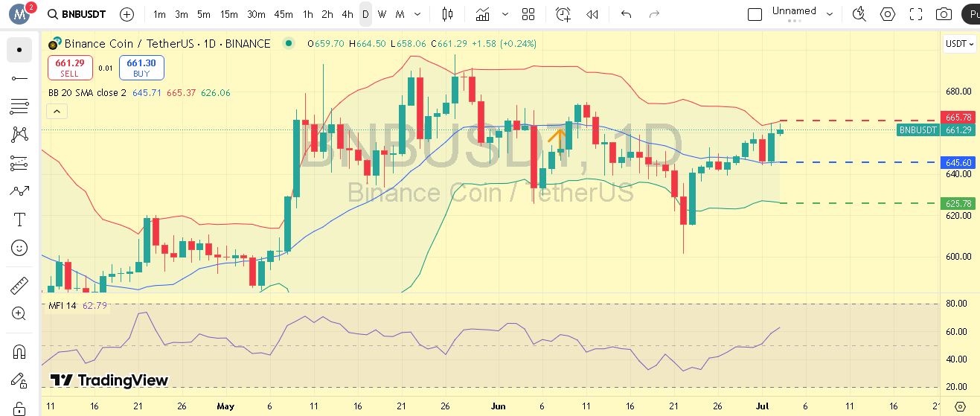Switch to the 30m timeframe
Screen dimensions: 980x416
point(256,14)
